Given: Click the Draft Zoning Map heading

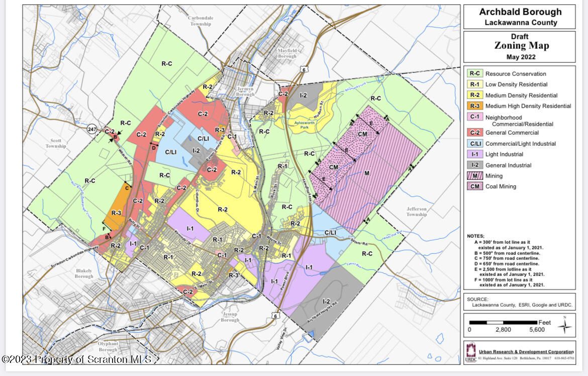Looking at the screenshot, I should point(520,46).
